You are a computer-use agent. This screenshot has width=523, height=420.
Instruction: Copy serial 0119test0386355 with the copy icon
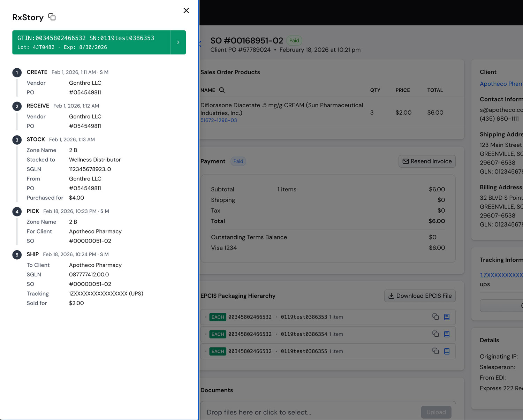[x=435, y=351]
